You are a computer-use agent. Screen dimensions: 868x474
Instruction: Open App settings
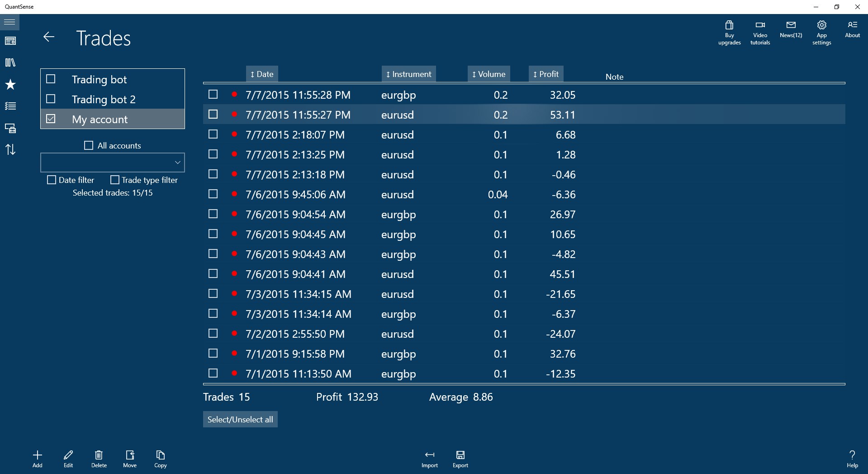821,31
